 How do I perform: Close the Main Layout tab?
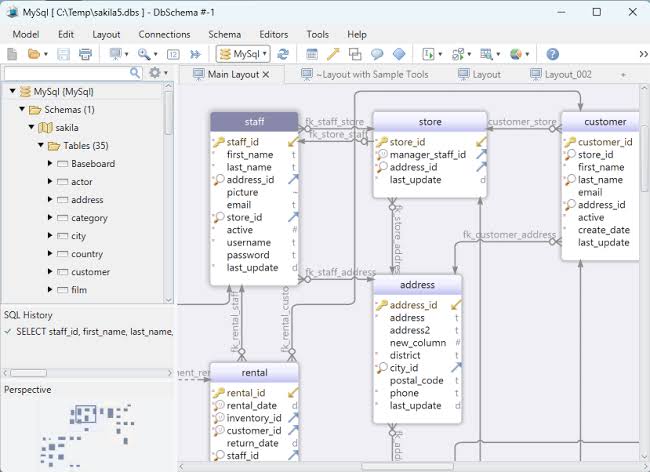click(x=266, y=75)
